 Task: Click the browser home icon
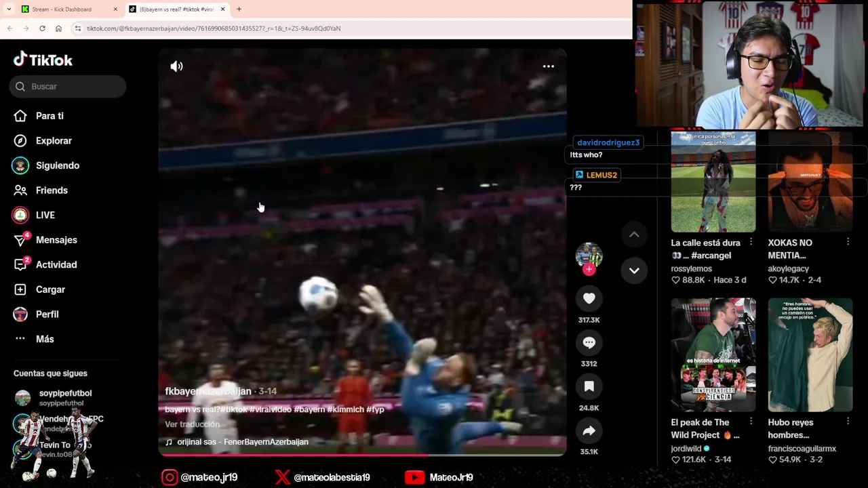[58, 28]
